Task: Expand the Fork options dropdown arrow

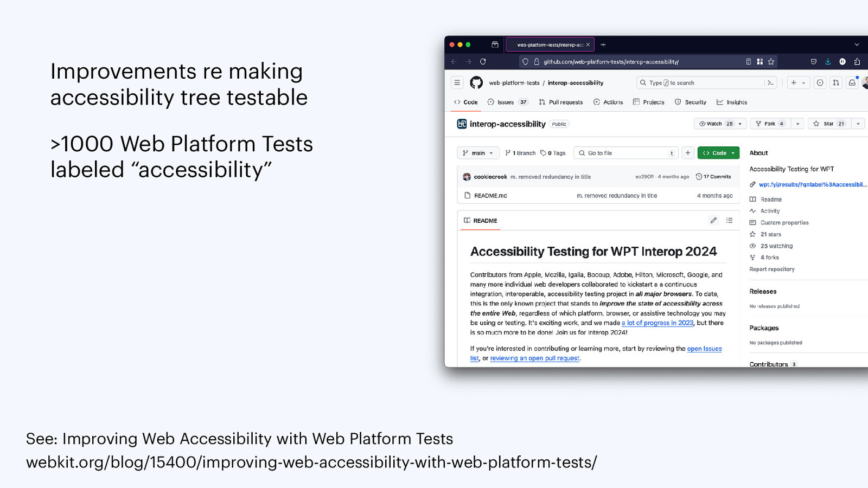Action: point(797,124)
